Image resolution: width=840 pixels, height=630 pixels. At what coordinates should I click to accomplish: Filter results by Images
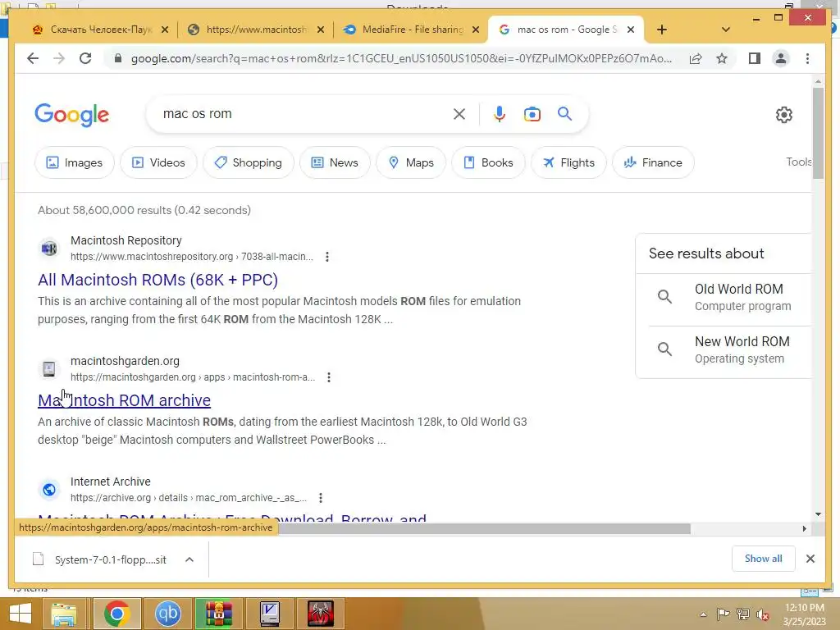tap(75, 162)
